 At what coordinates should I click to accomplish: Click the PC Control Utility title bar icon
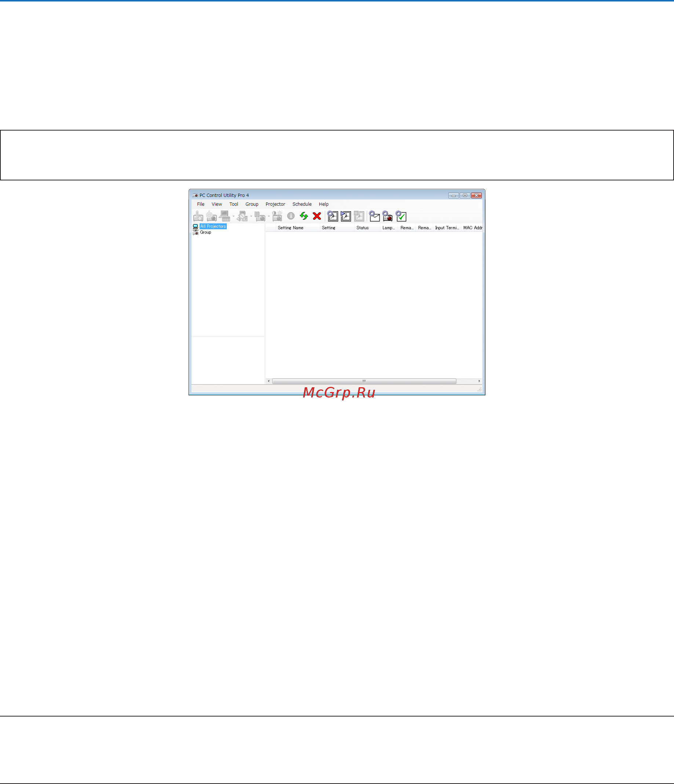point(195,195)
